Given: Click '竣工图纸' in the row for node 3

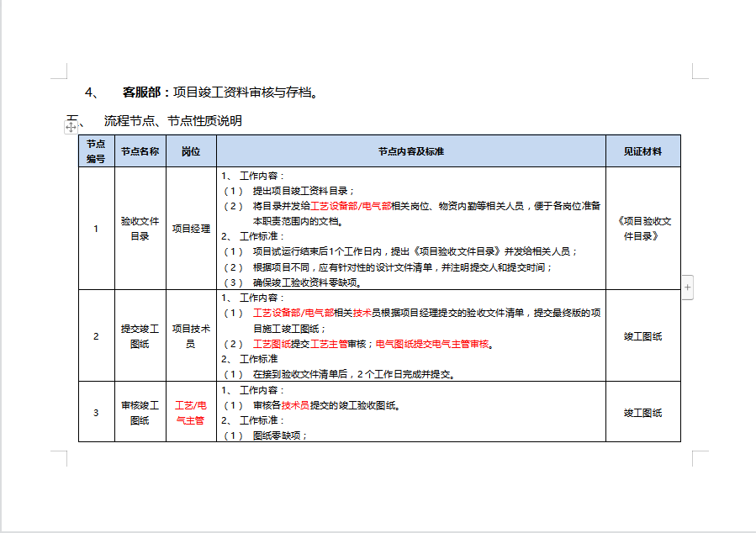Looking at the screenshot, I should click(x=642, y=413).
